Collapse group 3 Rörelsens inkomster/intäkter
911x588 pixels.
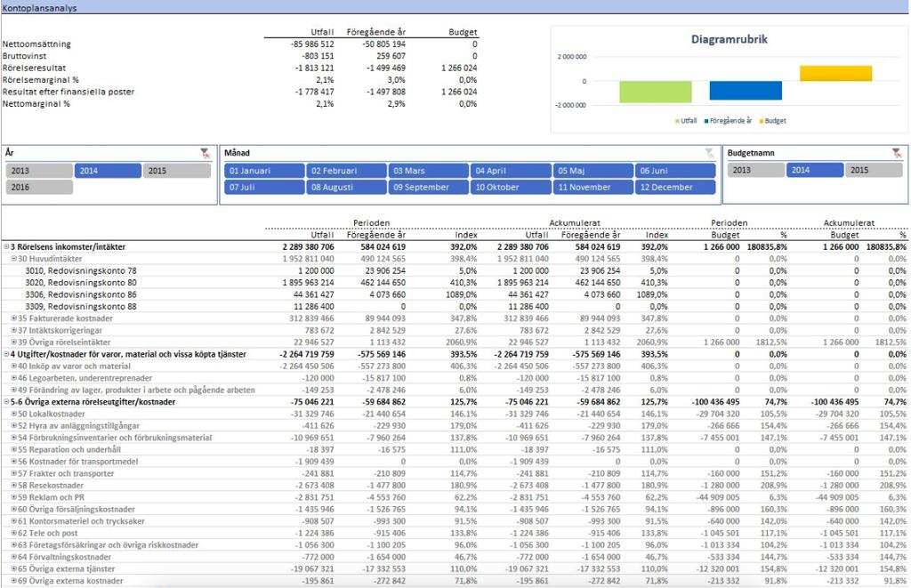[x=6, y=247]
